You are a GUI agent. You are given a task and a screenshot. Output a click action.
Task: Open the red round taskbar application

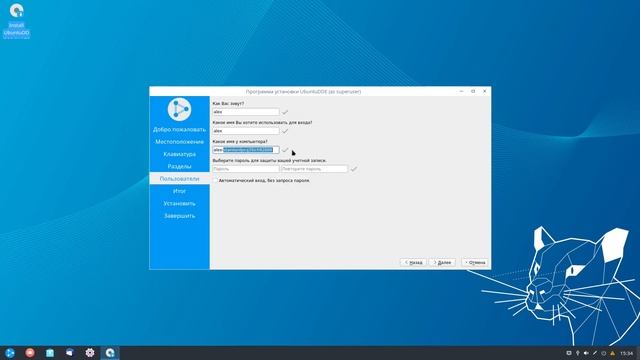point(30,353)
